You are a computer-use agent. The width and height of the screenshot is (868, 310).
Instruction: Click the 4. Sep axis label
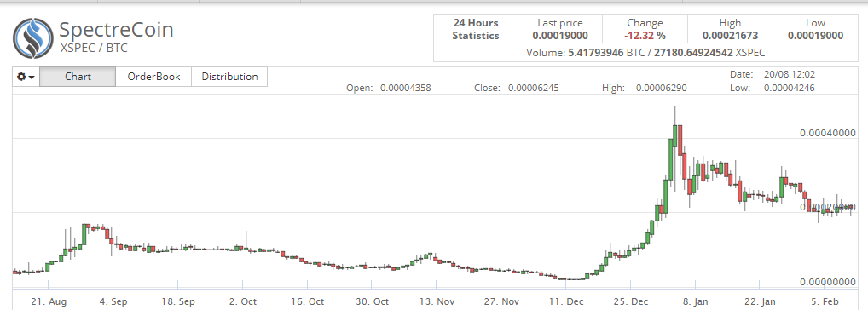tap(113, 302)
